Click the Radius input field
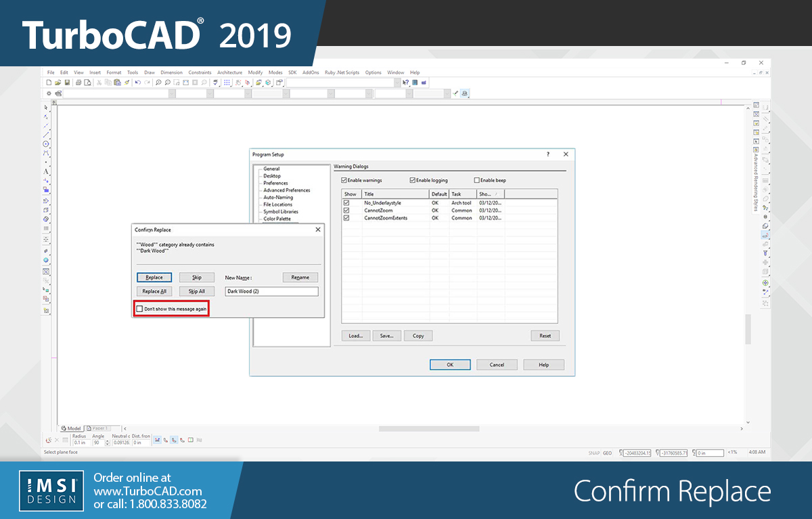This screenshot has height=519, width=812. [x=80, y=443]
